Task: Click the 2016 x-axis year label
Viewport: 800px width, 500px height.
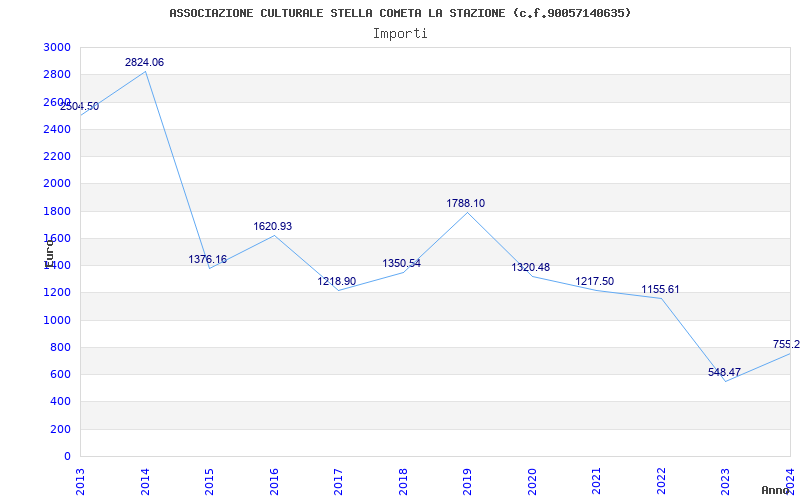Action: (274, 482)
